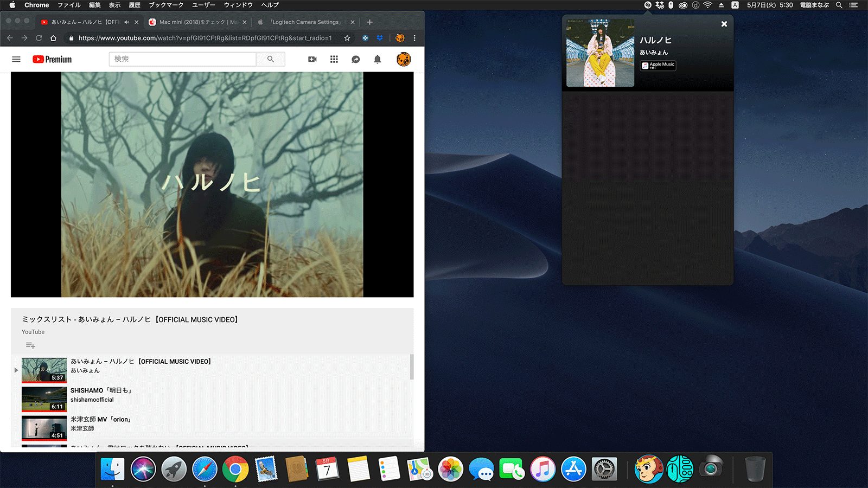Click the YouTube Premium logo

(x=52, y=59)
